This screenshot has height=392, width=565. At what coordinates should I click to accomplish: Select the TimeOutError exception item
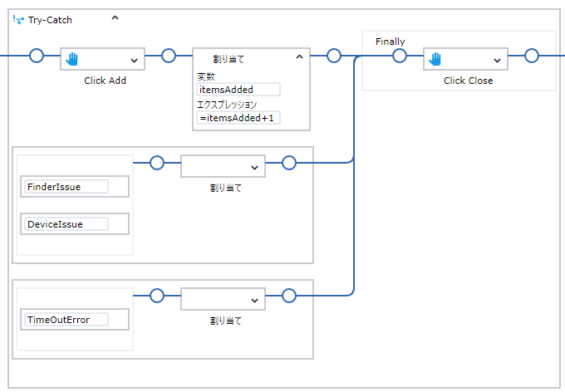66,320
